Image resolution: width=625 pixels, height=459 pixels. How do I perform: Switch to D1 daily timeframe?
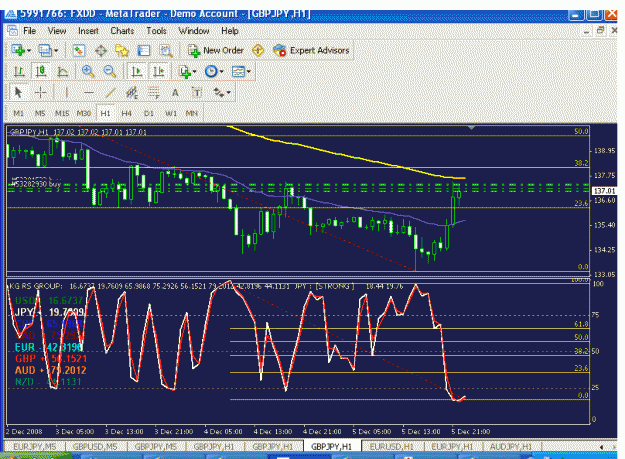(x=149, y=114)
